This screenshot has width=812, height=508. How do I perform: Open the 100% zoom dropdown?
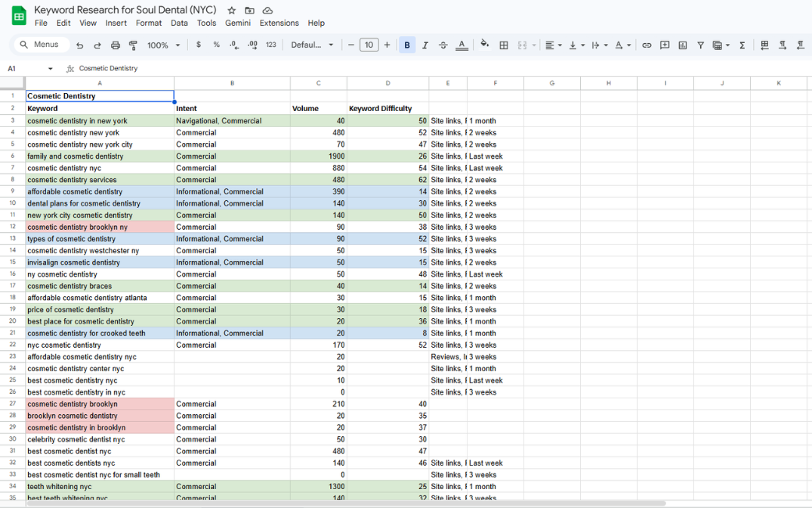point(163,45)
